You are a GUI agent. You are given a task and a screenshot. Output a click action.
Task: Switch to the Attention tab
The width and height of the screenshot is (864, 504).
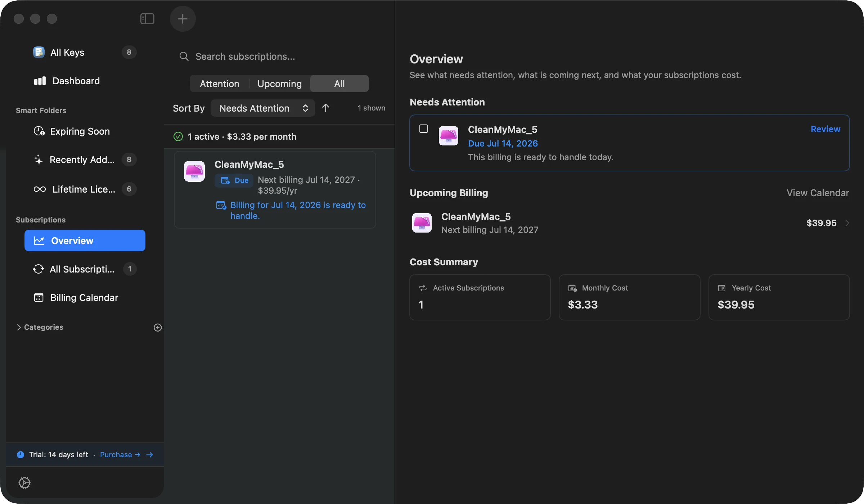pos(219,84)
